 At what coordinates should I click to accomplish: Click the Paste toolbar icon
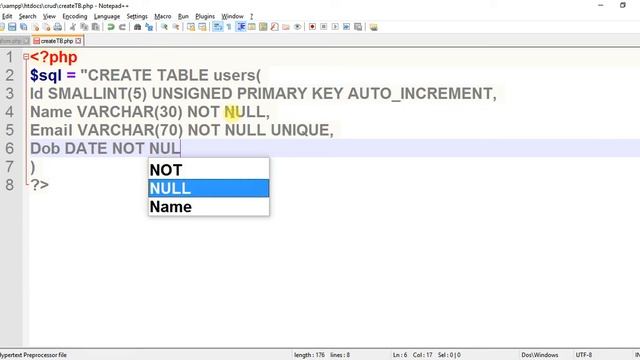tap(96, 27)
